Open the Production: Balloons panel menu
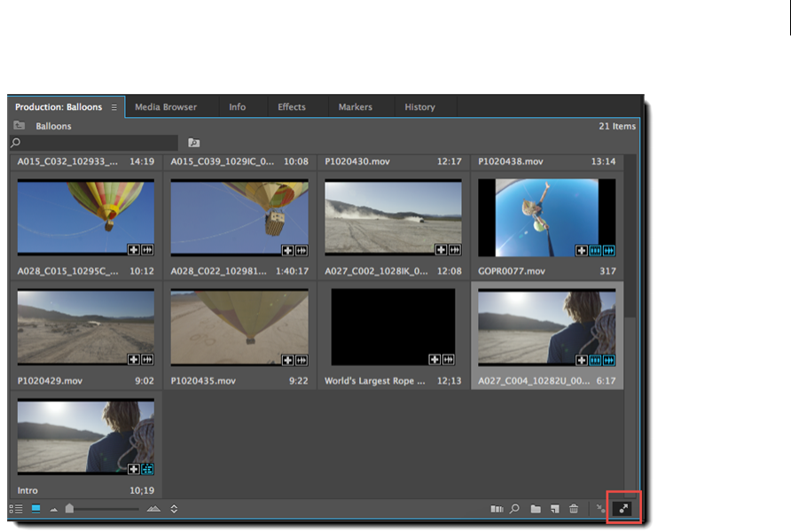791x532 pixels. tap(114, 107)
